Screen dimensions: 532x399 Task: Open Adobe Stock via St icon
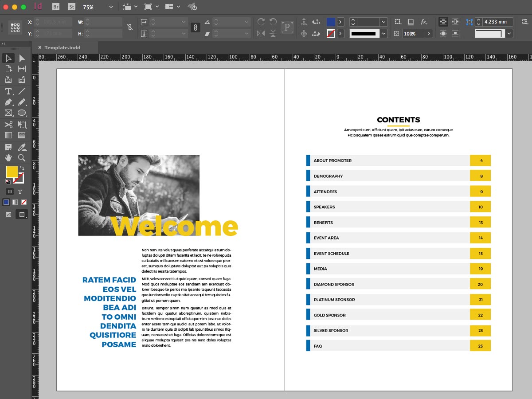click(72, 7)
